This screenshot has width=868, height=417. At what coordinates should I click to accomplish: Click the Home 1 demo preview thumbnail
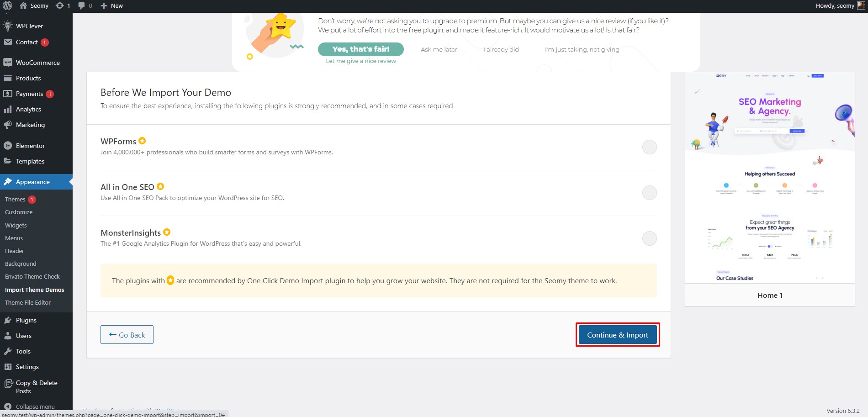pyautogui.click(x=770, y=178)
